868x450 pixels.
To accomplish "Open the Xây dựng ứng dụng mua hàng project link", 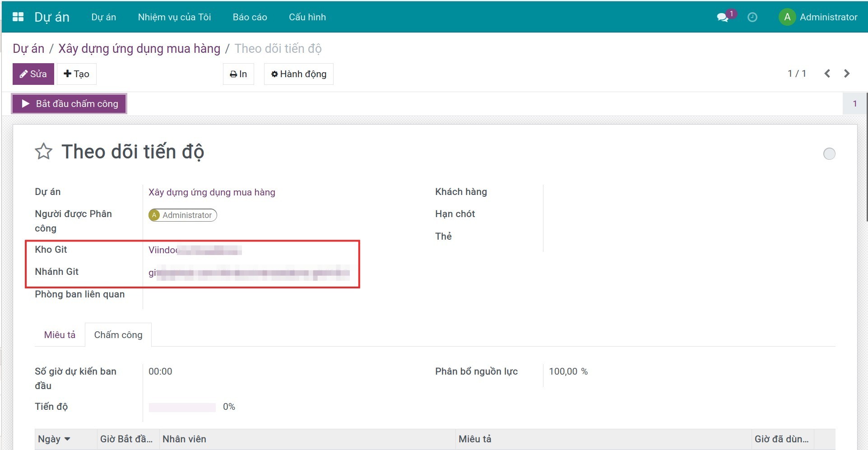I will [212, 192].
